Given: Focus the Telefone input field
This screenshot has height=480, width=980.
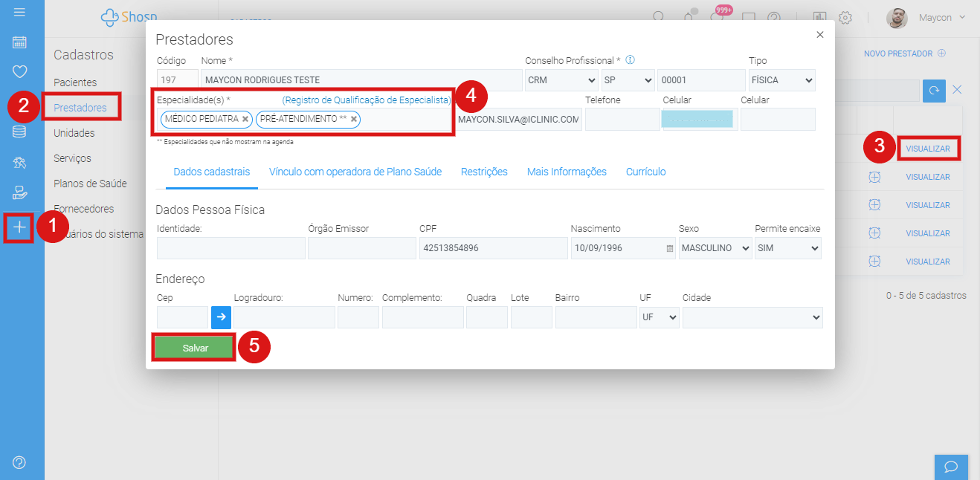Looking at the screenshot, I should 621,119.
